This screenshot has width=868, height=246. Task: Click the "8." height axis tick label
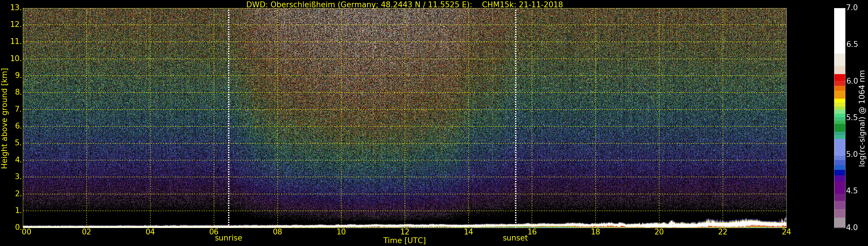(18, 92)
